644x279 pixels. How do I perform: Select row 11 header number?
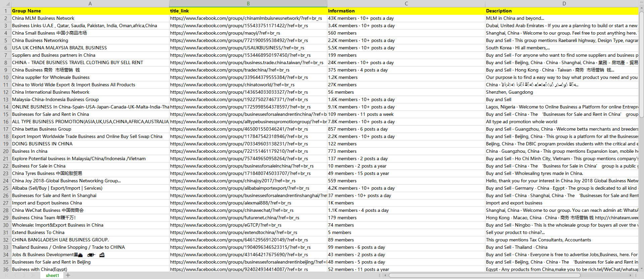[6, 85]
